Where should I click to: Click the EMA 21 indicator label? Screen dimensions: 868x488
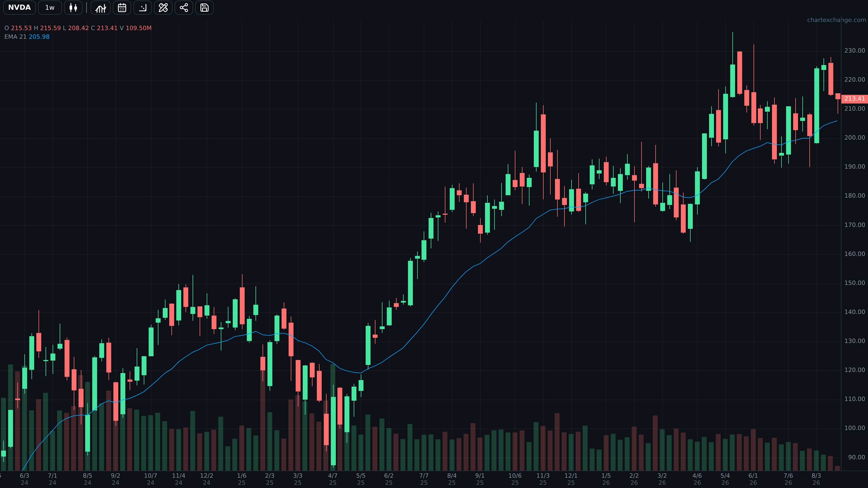click(x=15, y=37)
